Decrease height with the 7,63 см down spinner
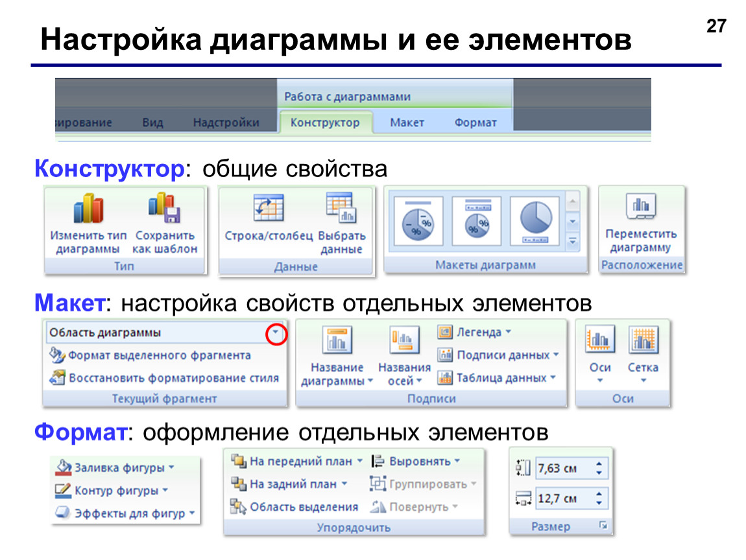The height and width of the screenshot is (560, 746). (x=599, y=474)
